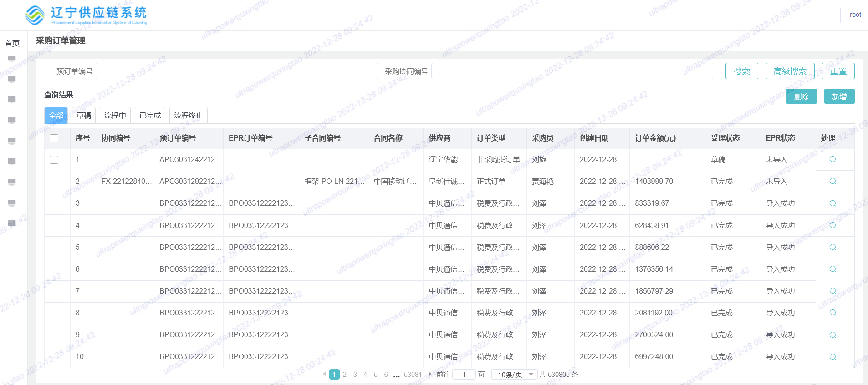Click status 草稿 in row 1

pyautogui.click(x=718, y=159)
